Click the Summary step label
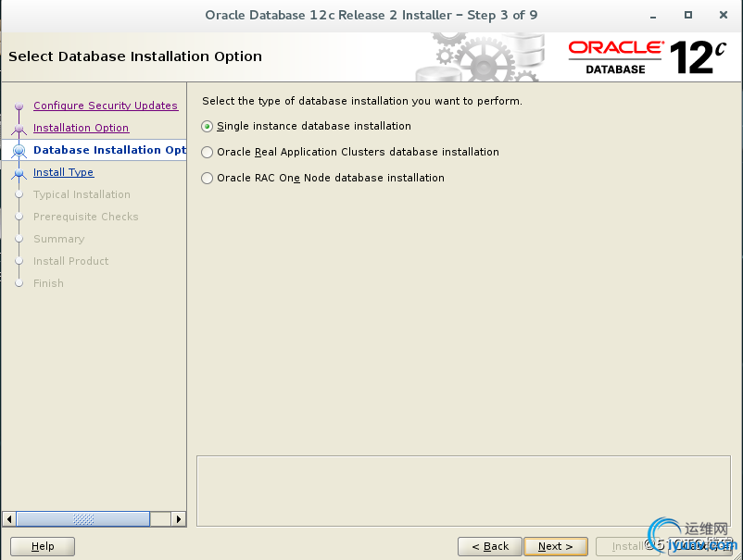Viewport: 743px width, 560px height. pyautogui.click(x=58, y=239)
